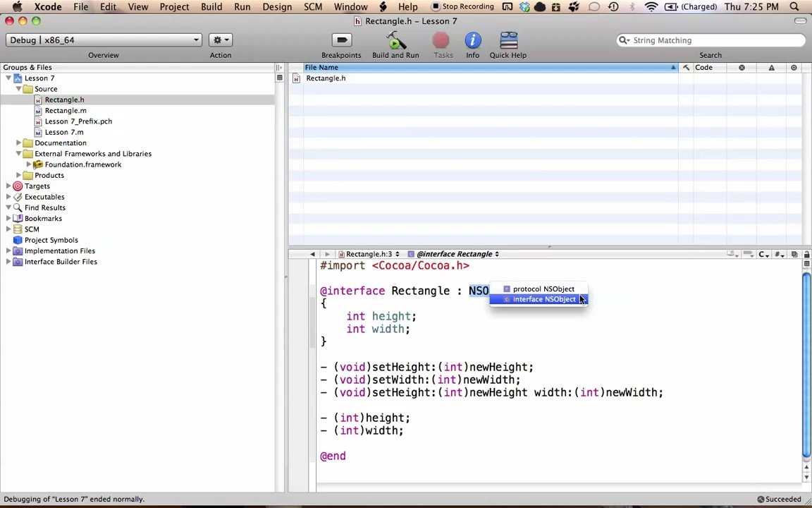
Task: Open Quick Help from the toolbar
Action: click(x=508, y=40)
